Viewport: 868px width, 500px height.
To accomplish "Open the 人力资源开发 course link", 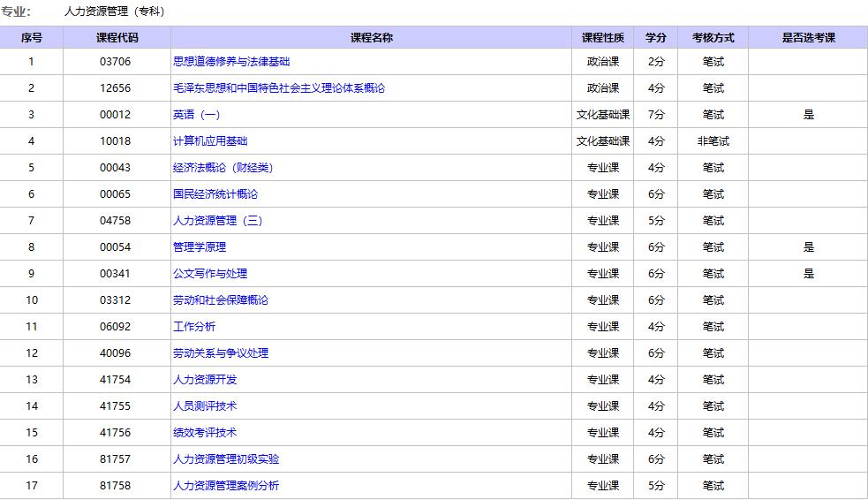I will pos(205,380).
